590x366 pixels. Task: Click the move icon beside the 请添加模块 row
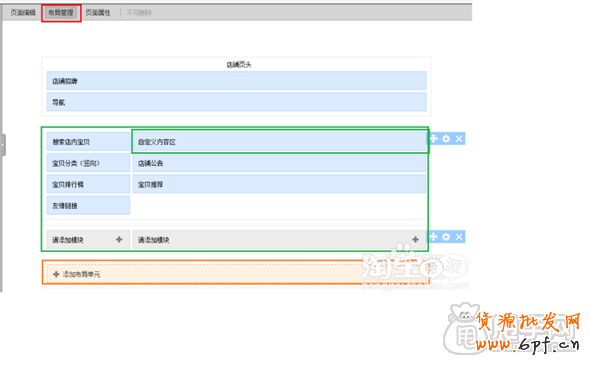(x=434, y=237)
